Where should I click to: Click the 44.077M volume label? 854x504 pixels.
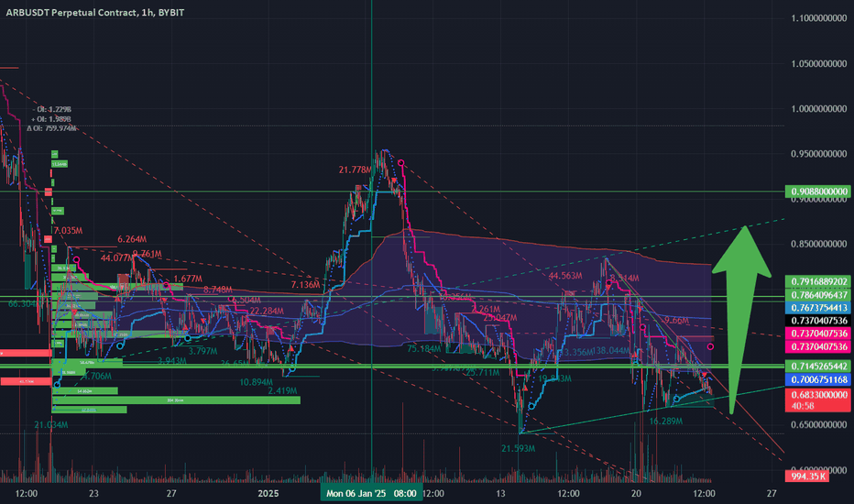pos(116,258)
